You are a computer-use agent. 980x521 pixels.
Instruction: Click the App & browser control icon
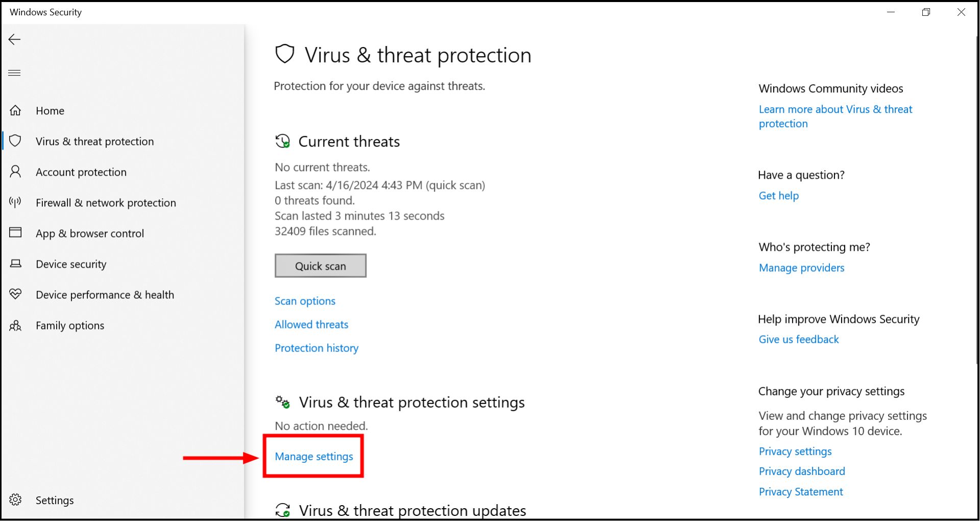(16, 233)
